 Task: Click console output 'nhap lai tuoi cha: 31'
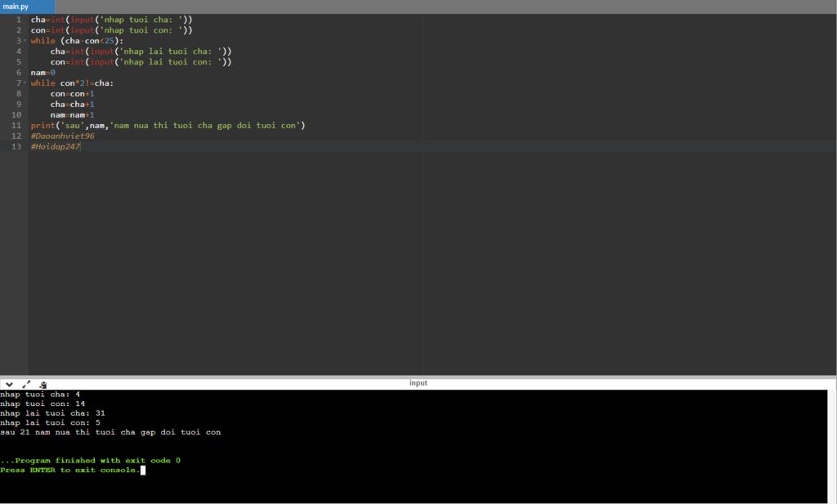[52, 413]
